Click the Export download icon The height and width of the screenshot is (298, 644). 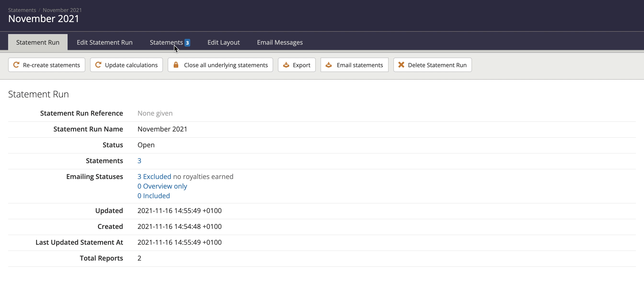pos(286,65)
